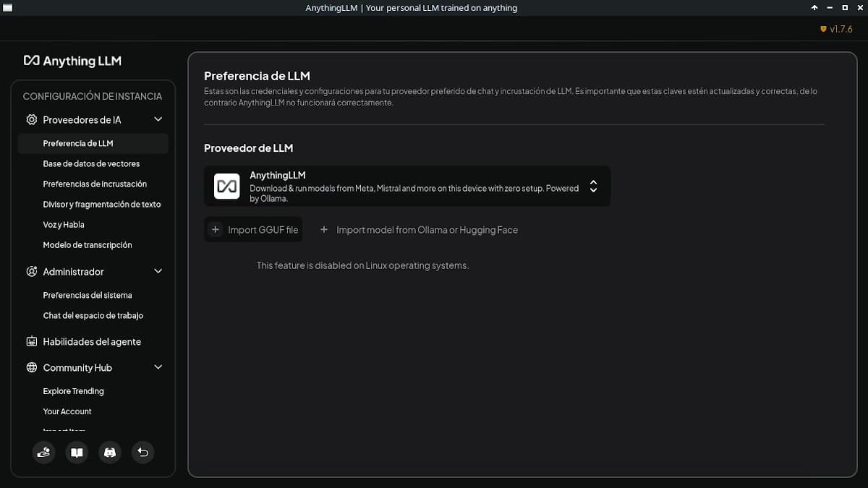Click the back arrow icon in footer

coord(143,453)
